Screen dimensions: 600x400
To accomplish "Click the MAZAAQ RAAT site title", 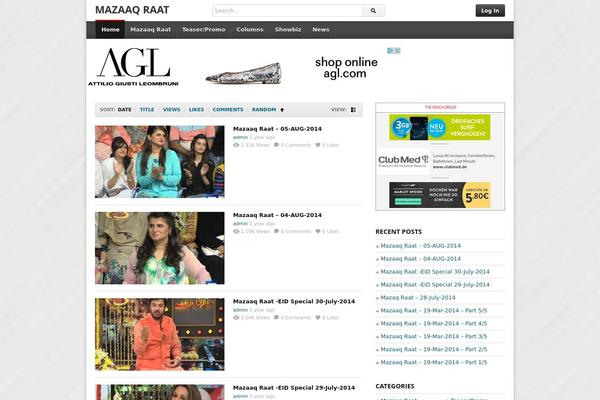I will [x=132, y=10].
